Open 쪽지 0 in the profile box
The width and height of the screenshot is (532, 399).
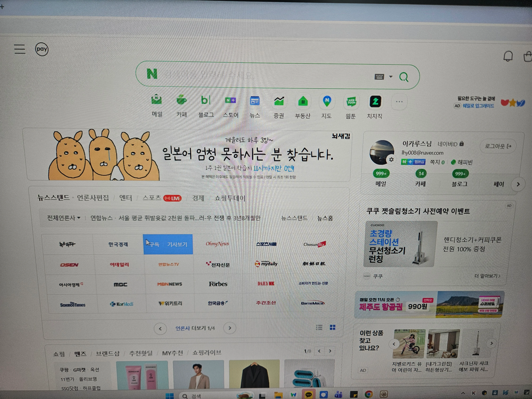point(437,162)
